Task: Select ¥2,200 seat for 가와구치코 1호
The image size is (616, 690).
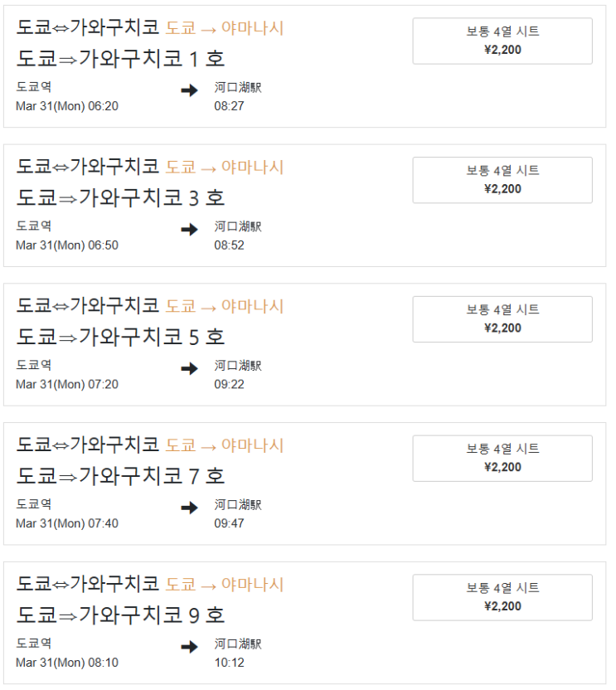Action: coord(502,41)
